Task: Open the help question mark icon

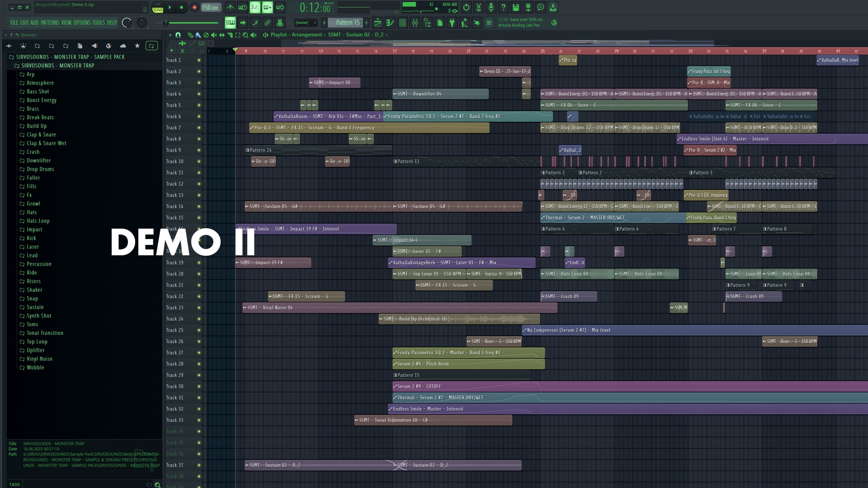Action: 503,7
